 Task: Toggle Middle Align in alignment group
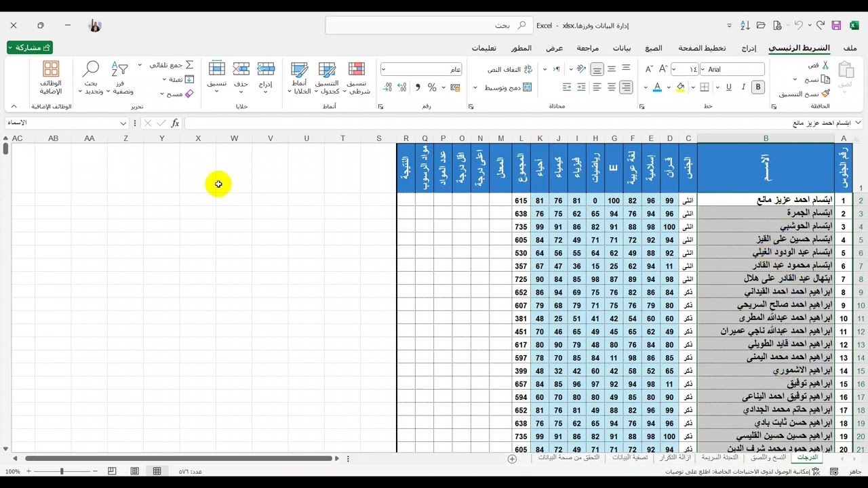612,69
